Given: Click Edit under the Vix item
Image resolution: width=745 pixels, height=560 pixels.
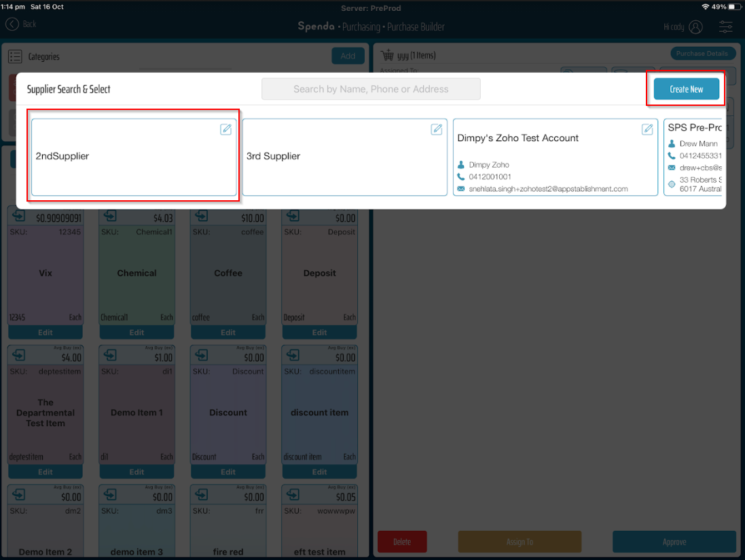Looking at the screenshot, I should (x=46, y=332).
